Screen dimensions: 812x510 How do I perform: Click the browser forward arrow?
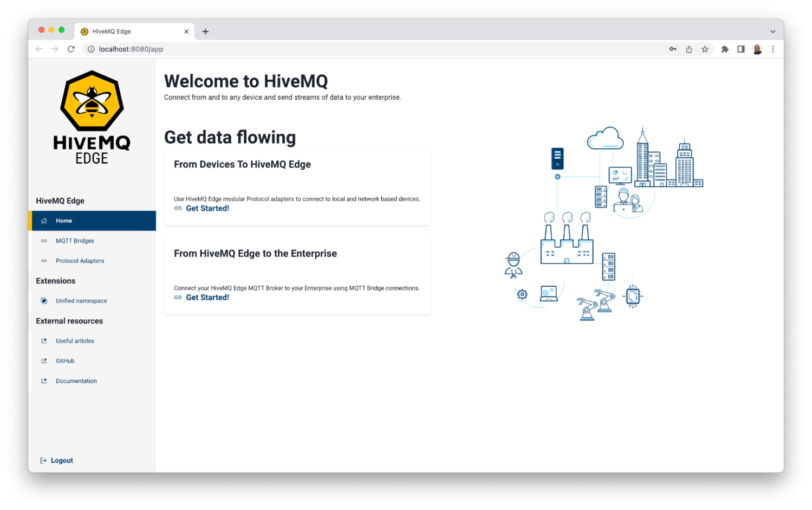[x=55, y=49]
